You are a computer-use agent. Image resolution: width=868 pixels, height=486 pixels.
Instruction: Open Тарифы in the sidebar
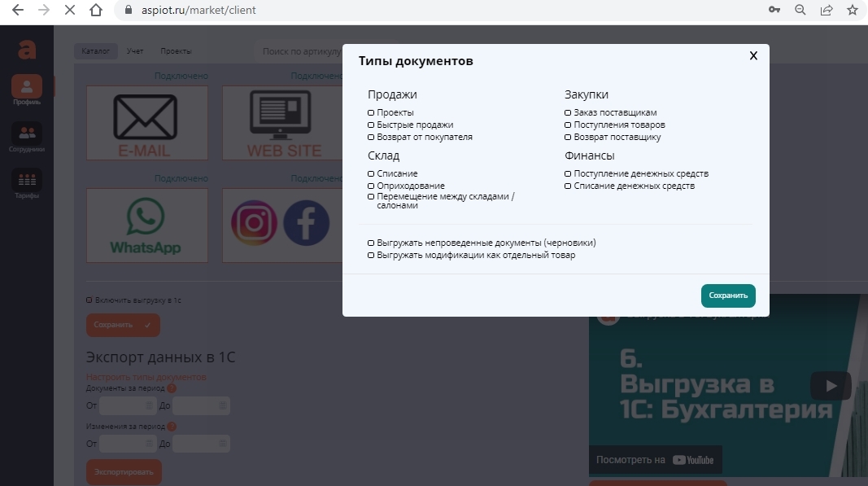point(27,183)
